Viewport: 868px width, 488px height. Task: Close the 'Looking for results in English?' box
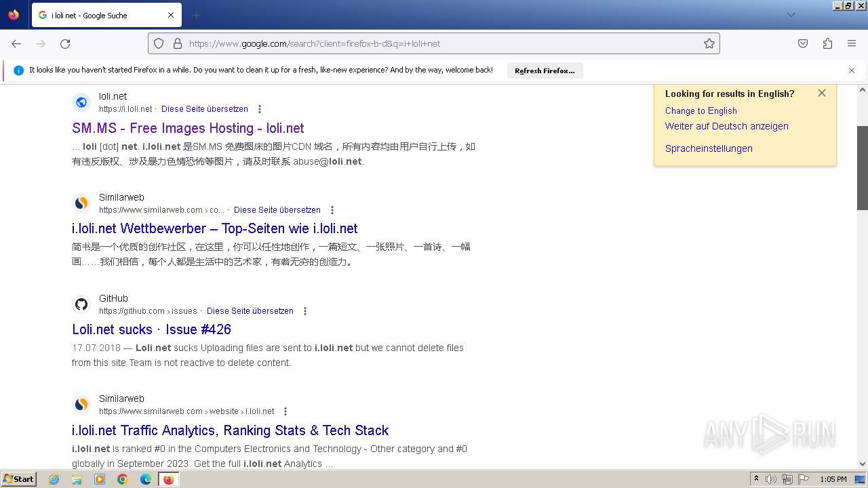pos(822,93)
